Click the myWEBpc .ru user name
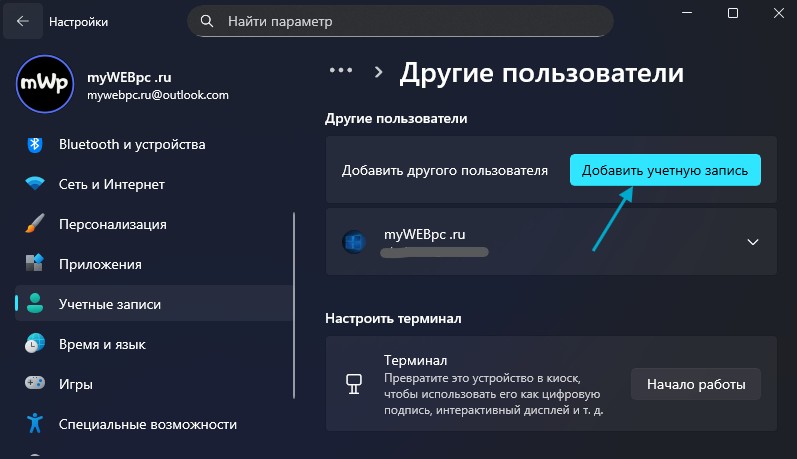Screen dimensions: 797x459 coord(424,234)
